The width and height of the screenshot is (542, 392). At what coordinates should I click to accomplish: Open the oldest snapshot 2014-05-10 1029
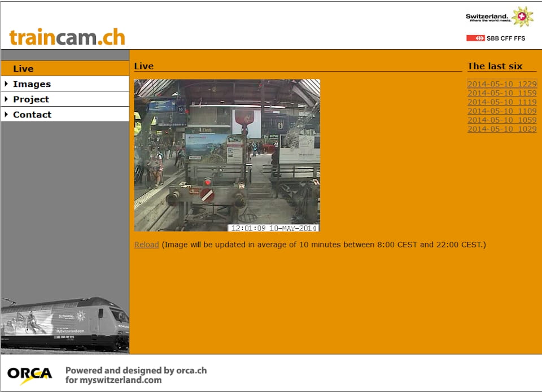coord(502,129)
